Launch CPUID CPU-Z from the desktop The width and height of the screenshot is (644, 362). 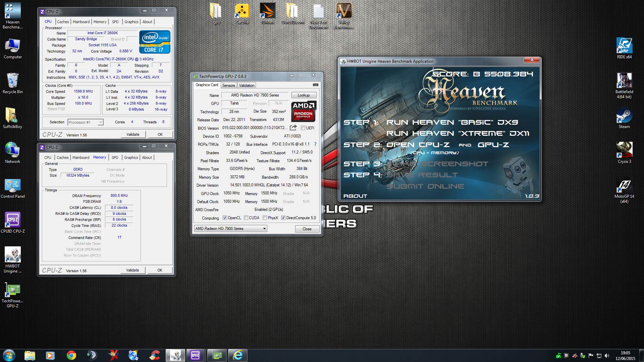pos(13,223)
